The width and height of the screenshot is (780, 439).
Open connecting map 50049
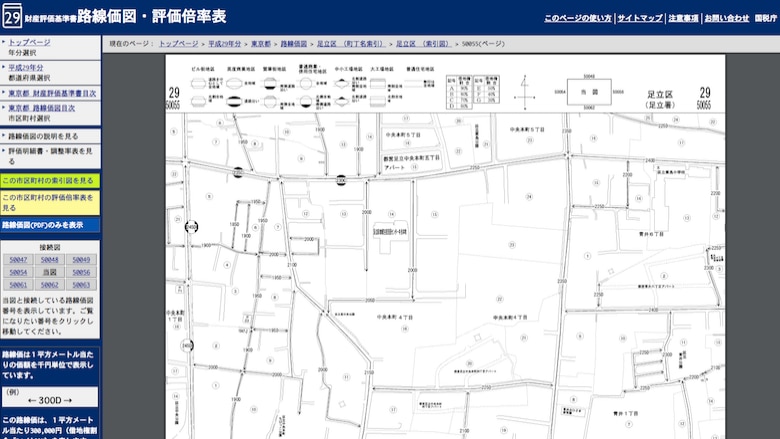tap(81, 260)
